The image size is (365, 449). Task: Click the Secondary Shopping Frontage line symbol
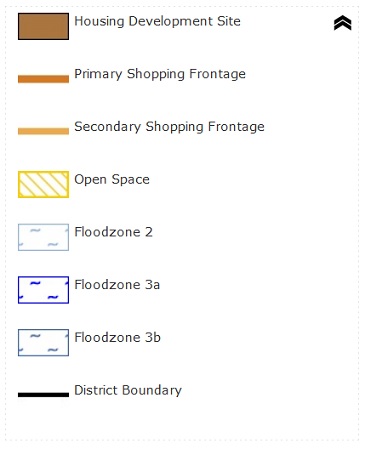click(43, 131)
